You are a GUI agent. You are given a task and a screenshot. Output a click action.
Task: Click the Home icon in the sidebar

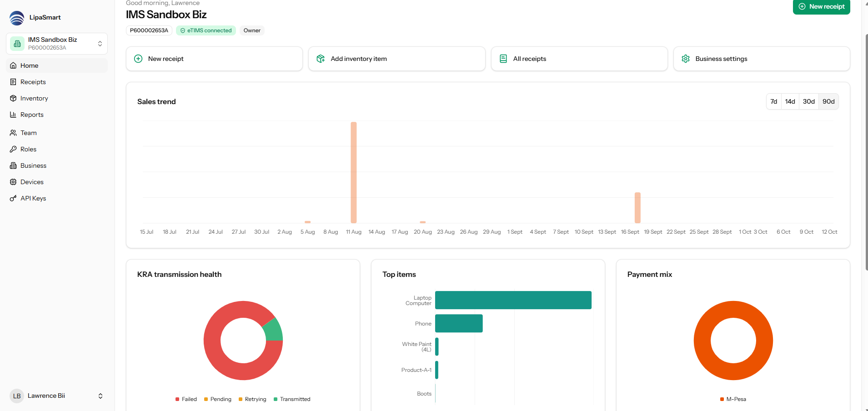point(13,65)
